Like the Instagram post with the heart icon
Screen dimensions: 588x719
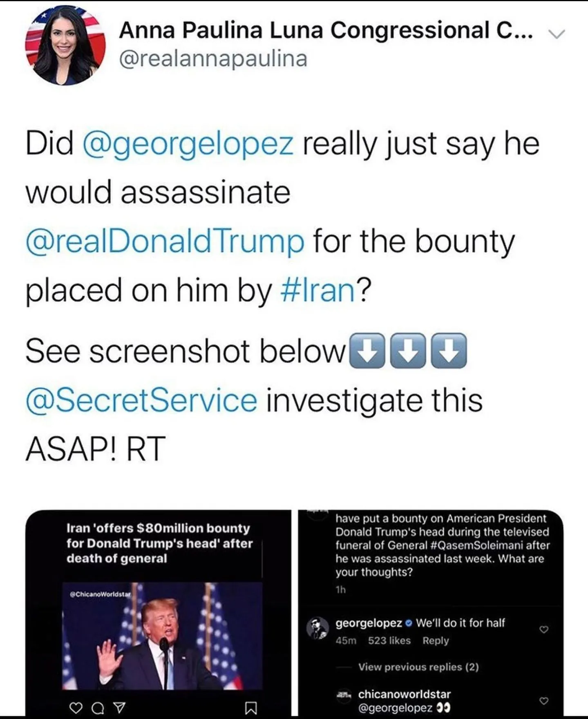(76, 707)
